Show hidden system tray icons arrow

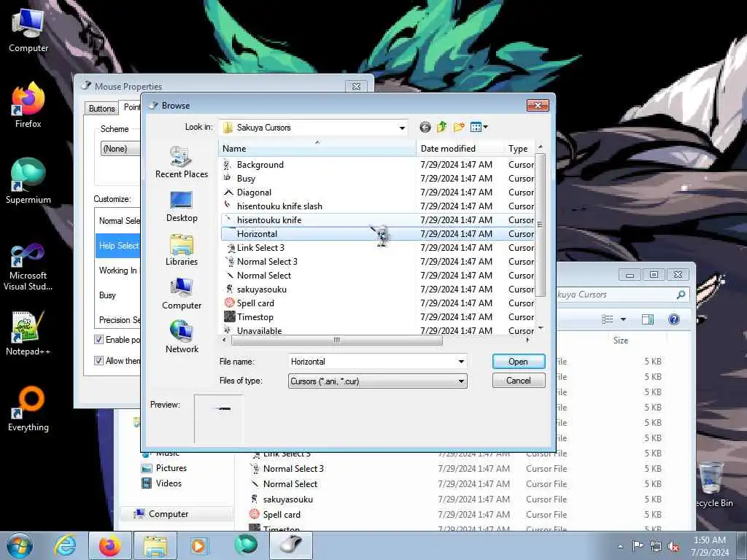click(620, 546)
